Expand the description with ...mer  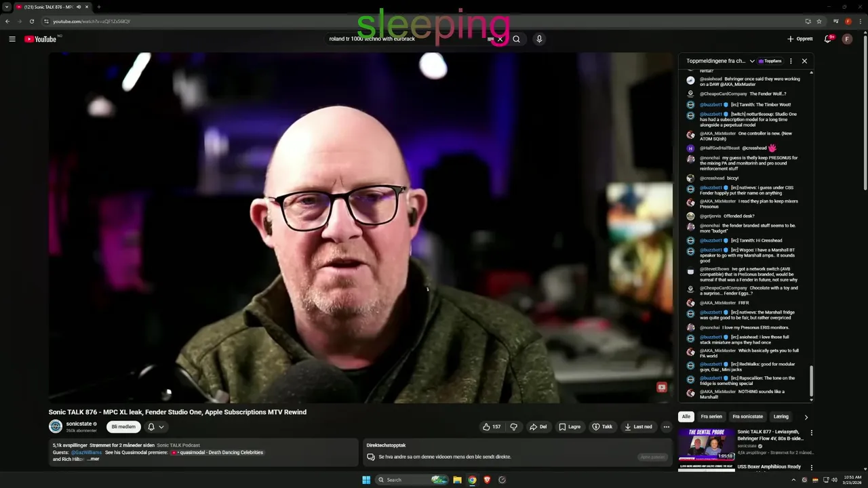tap(93, 459)
